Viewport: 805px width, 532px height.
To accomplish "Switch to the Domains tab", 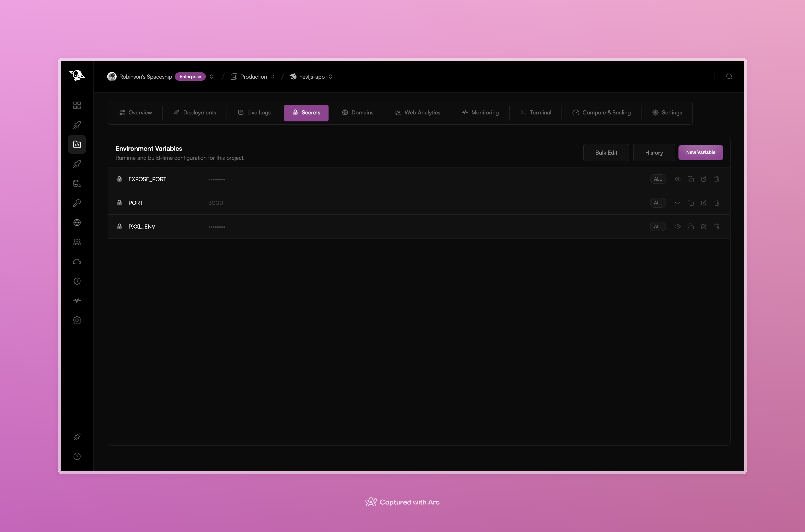I will pyautogui.click(x=357, y=113).
